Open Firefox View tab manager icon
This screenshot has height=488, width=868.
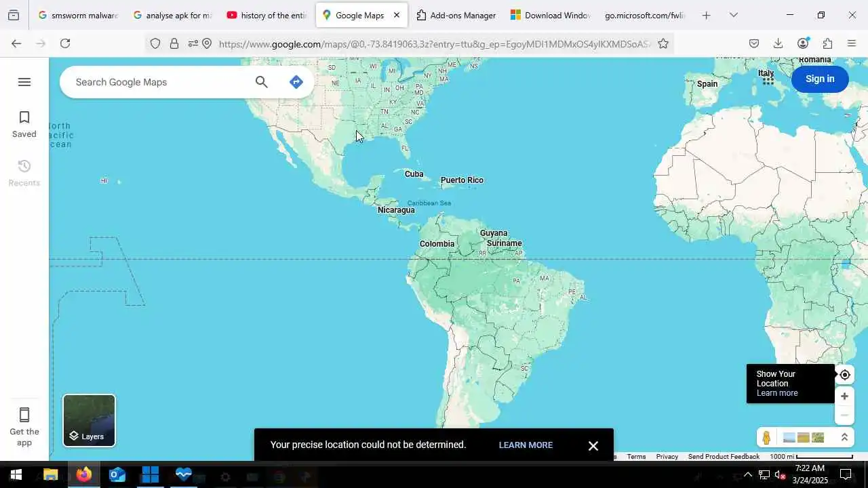point(14,15)
